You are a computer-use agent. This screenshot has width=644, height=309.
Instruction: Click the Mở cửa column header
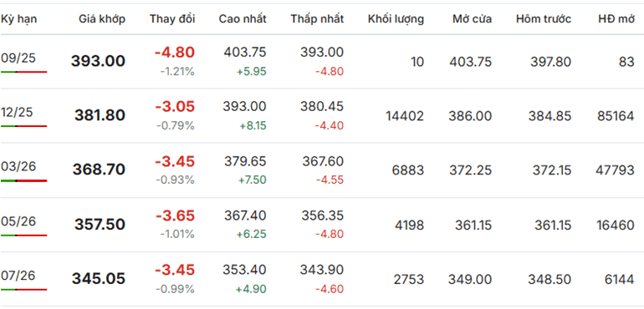coord(472,19)
